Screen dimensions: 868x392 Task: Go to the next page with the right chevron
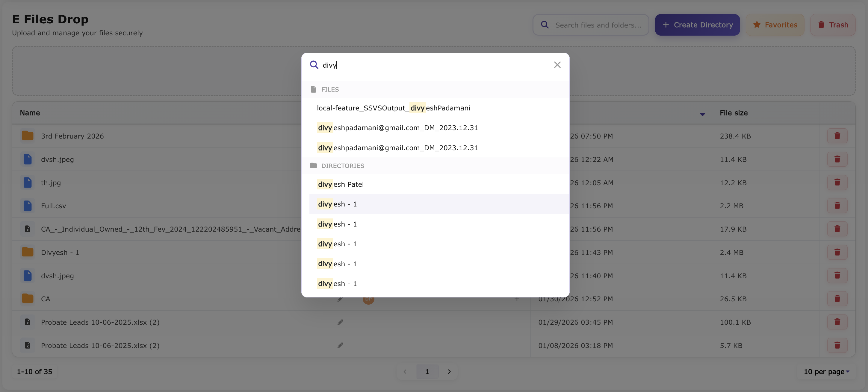tap(449, 371)
